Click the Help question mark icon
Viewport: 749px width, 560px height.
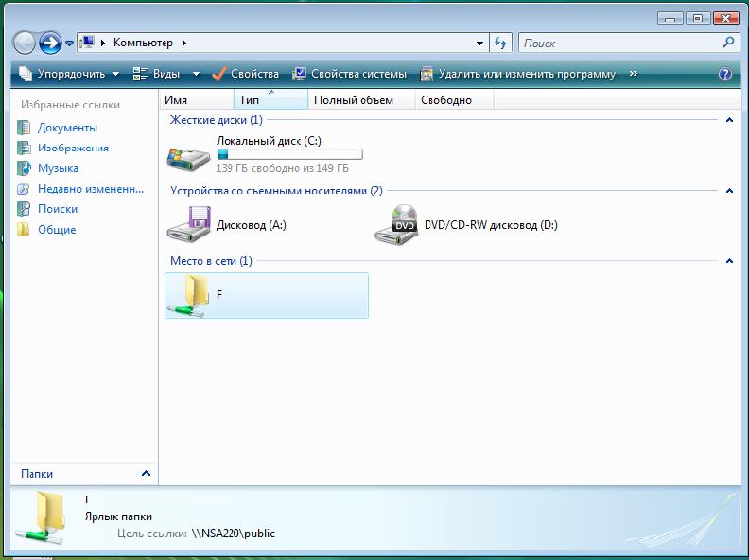(725, 74)
